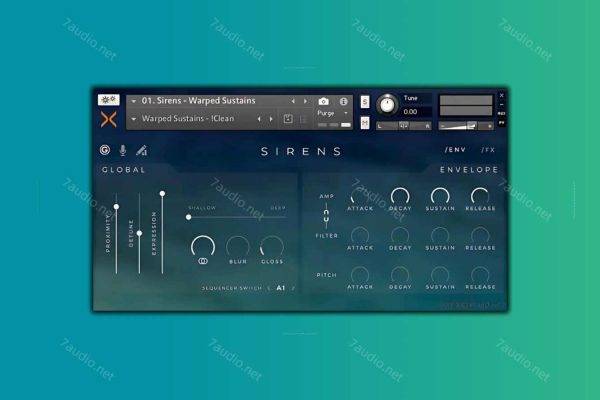Solo the instrument with S button

tap(365, 102)
